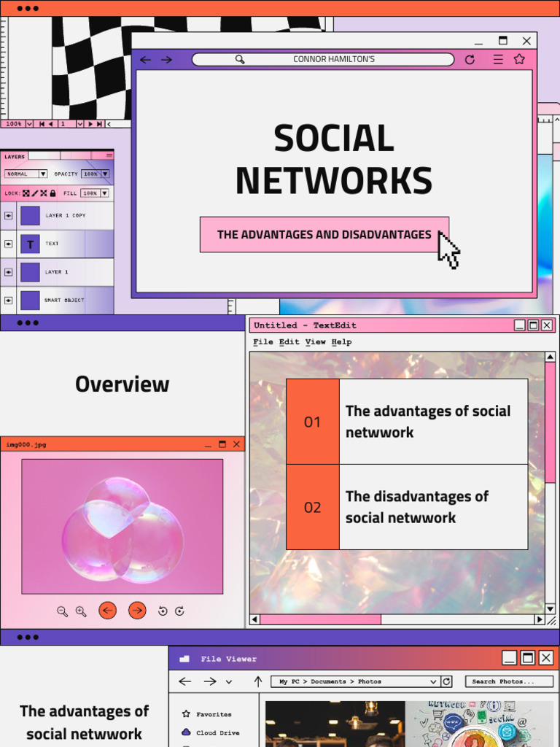Hide the Smart Object layer
Screen dimensions: 560x747
tap(8, 301)
